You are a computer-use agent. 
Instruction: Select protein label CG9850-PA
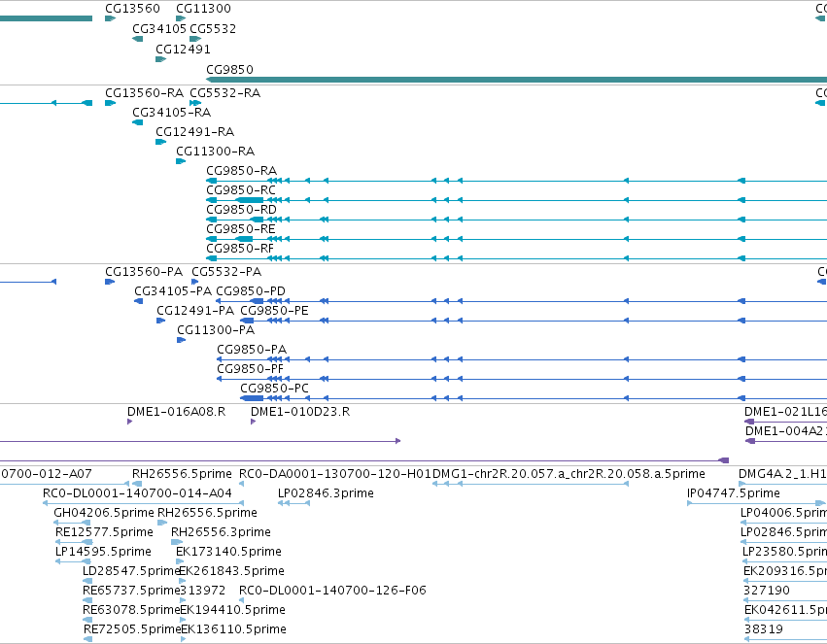coord(252,350)
